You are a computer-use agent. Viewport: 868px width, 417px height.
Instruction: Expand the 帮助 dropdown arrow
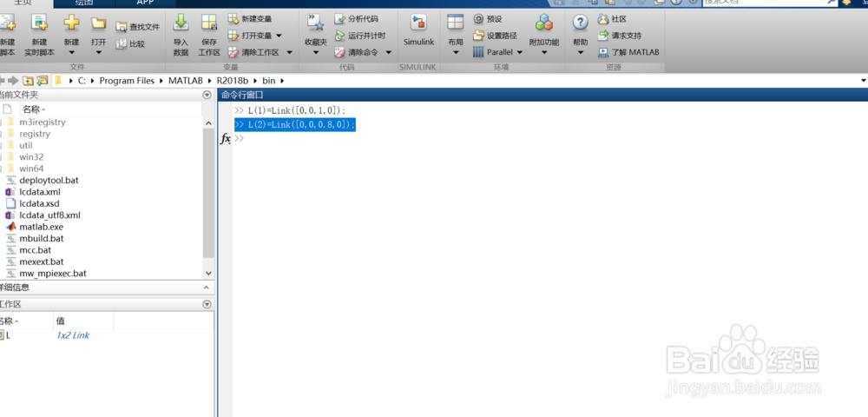(580, 53)
